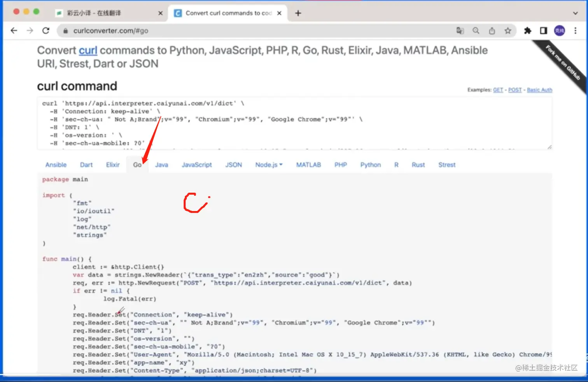The height and width of the screenshot is (382, 588).
Task: Open the Google Translate page icon
Action: coord(460,31)
